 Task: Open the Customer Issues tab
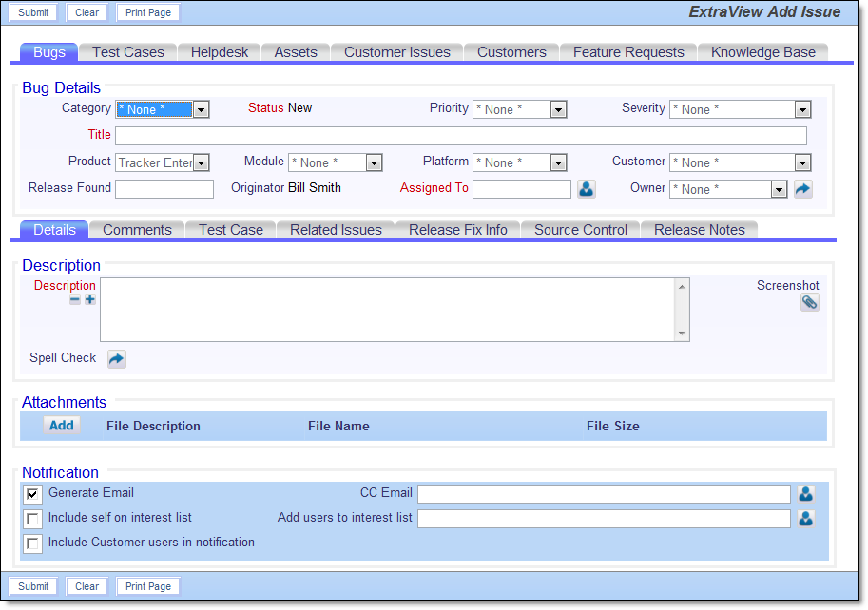point(396,52)
